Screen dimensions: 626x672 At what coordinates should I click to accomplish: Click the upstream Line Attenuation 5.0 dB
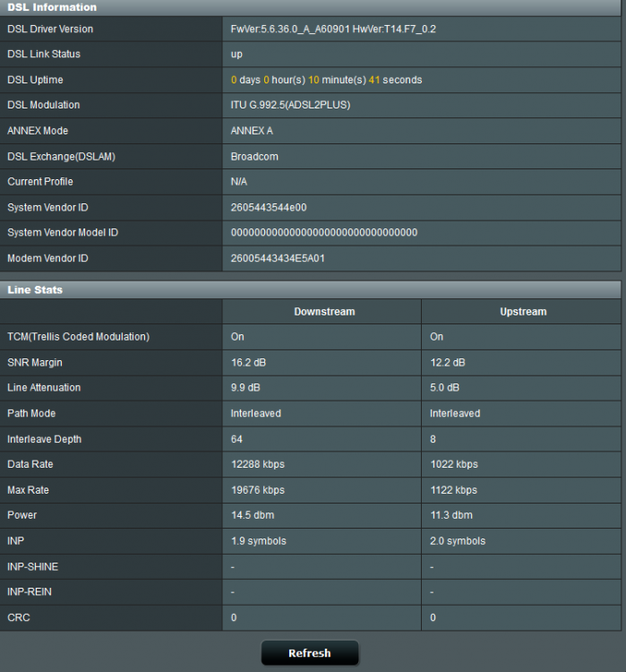tap(444, 388)
